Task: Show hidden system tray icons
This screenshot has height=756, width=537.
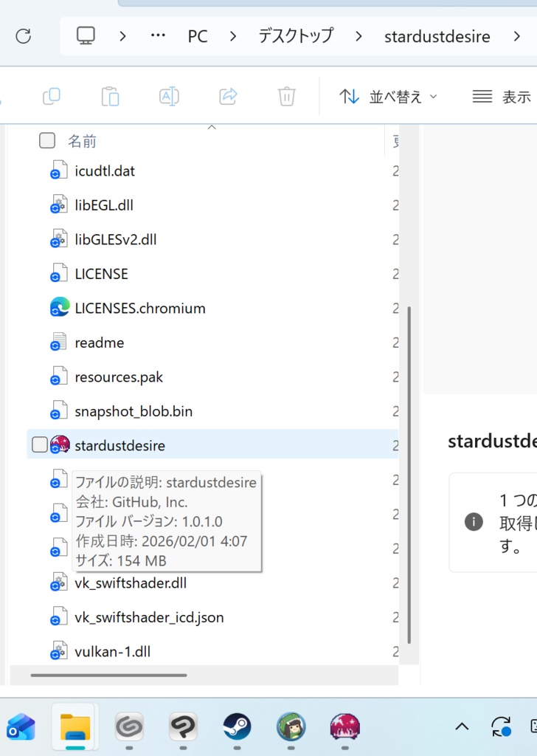Action: coord(462,726)
